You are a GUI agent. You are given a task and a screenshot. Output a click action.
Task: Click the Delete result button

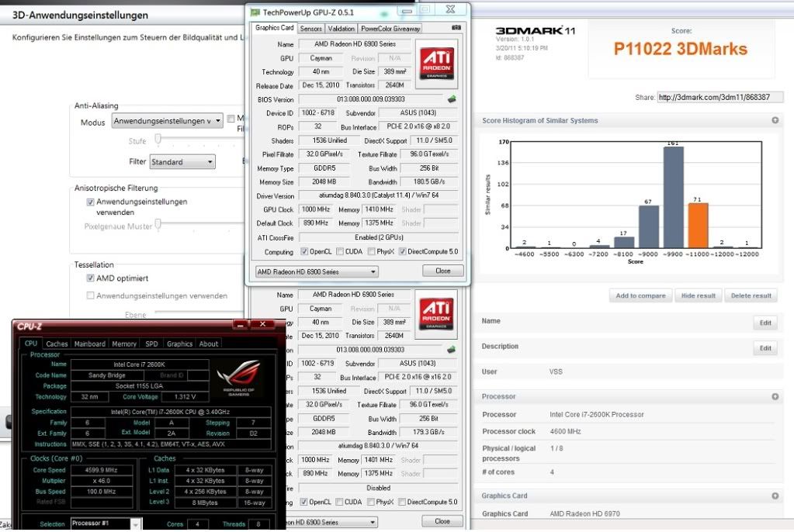[751, 295]
